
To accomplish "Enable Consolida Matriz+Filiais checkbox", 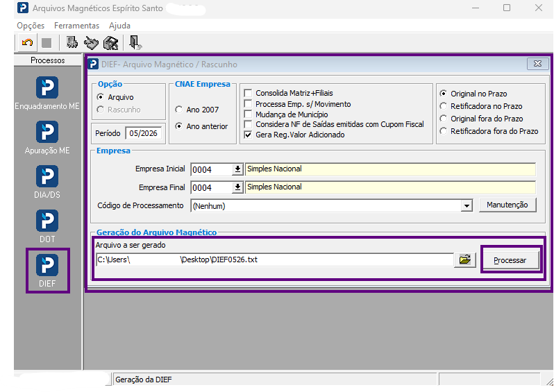I will [248, 93].
